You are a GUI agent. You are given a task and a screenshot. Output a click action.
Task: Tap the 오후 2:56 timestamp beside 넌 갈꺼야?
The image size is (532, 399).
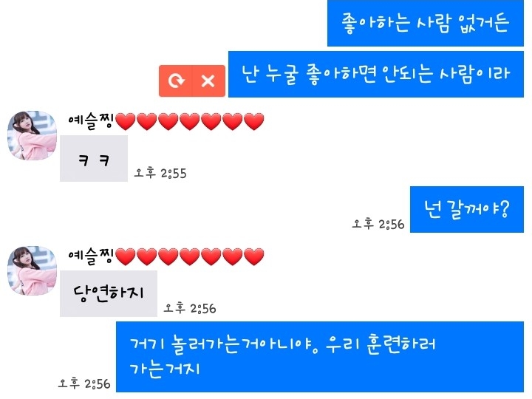378,224
